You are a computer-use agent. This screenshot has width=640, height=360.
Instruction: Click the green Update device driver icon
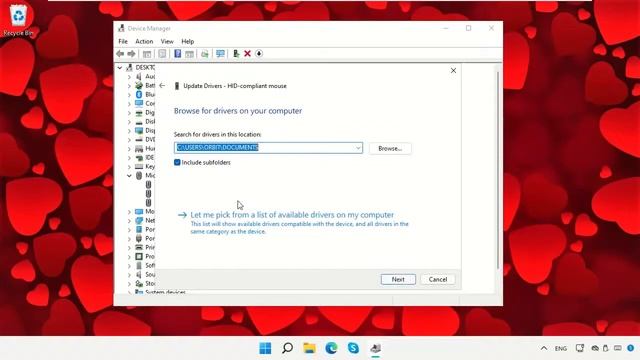(236, 54)
